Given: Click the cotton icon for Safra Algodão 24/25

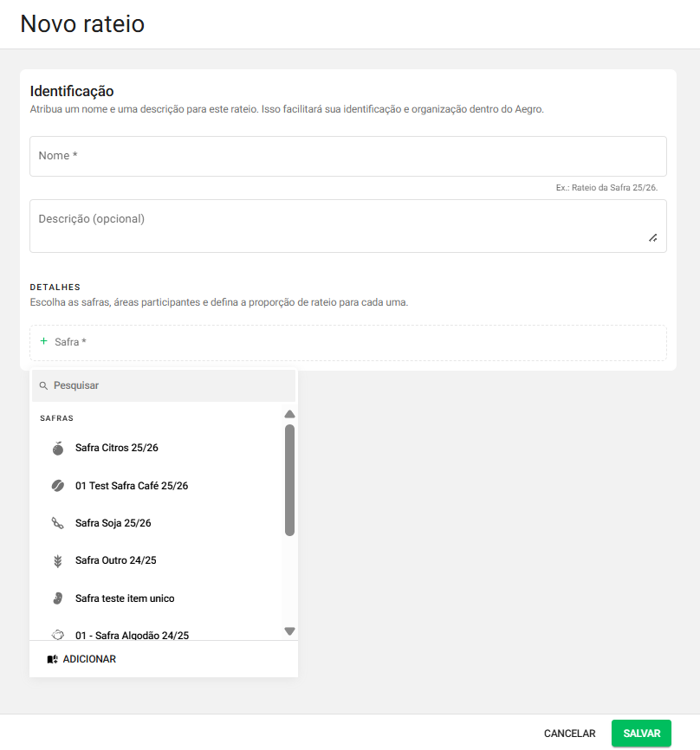Looking at the screenshot, I should click(58, 634).
